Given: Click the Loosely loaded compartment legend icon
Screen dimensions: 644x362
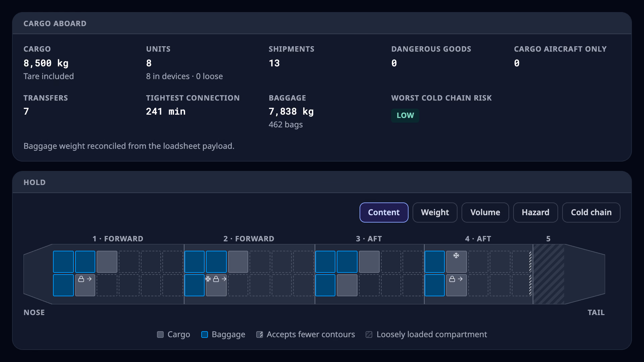Looking at the screenshot, I should coord(369,335).
